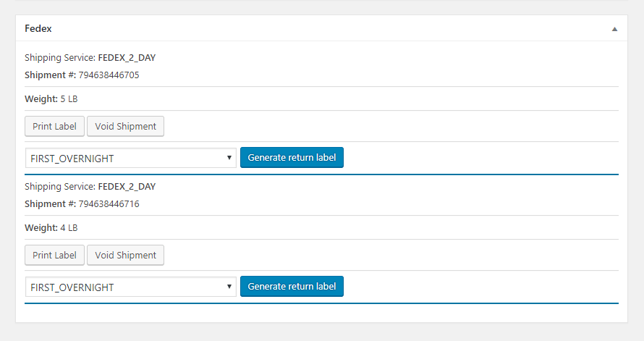This screenshot has width=644, height=341.
Task: Open FIRST_OVERNIGHT dropdown for the 4 LB shipment
Action: [130, 287]
